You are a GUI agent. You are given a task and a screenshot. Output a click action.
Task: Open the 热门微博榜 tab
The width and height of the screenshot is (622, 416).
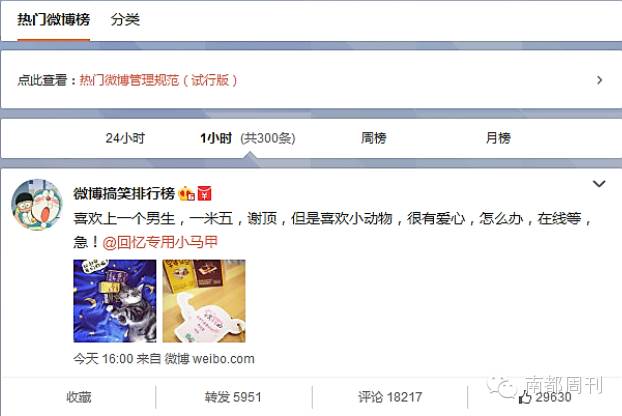(54, 19)
